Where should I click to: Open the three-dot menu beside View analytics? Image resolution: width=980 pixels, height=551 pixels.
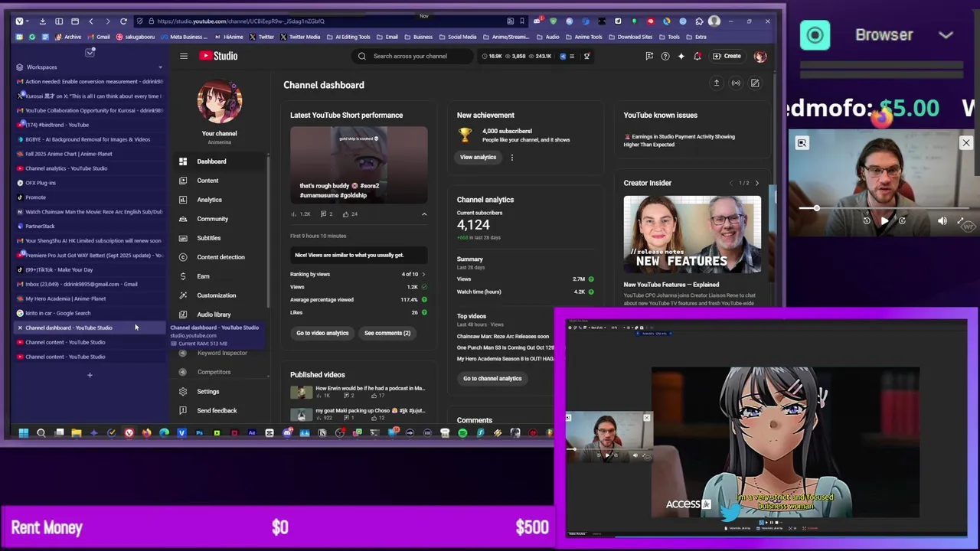[512, 157]
